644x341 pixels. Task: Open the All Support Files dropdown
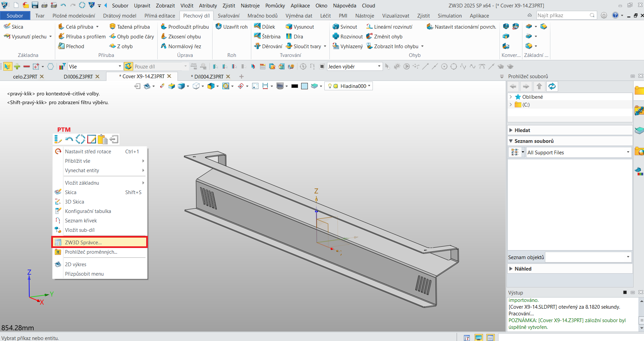point(578,152)
